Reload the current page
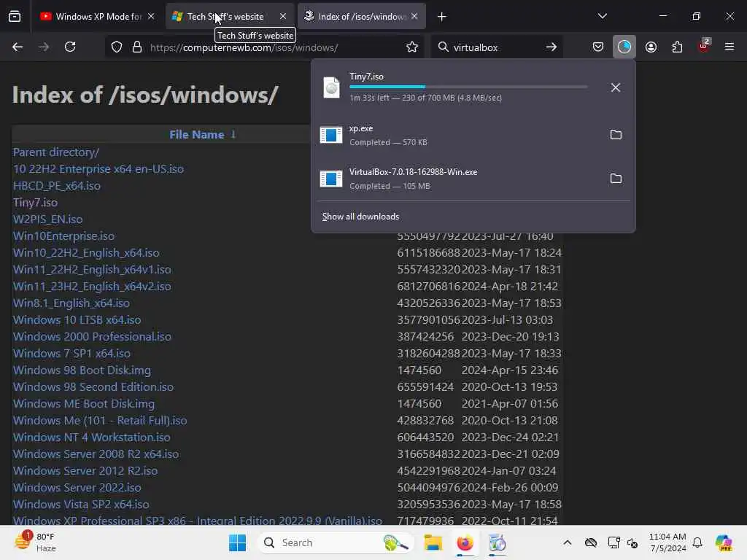The image size is (747, 560). pos(70,47)
